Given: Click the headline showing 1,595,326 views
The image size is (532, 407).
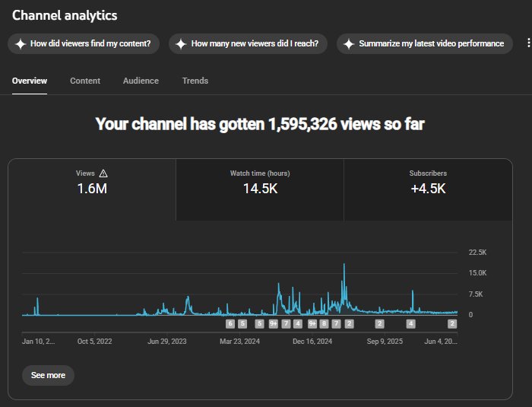Looking at the screenshot, I should [260, 124].
